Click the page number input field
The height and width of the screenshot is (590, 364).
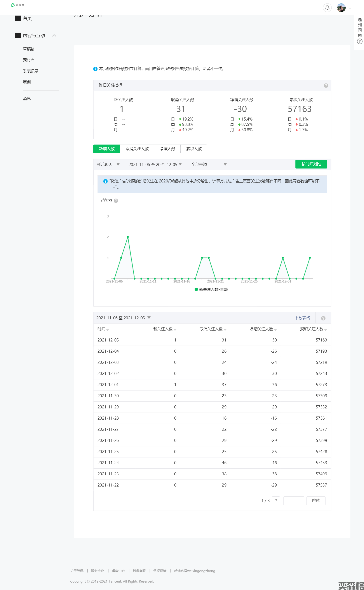tap(293, 501)
